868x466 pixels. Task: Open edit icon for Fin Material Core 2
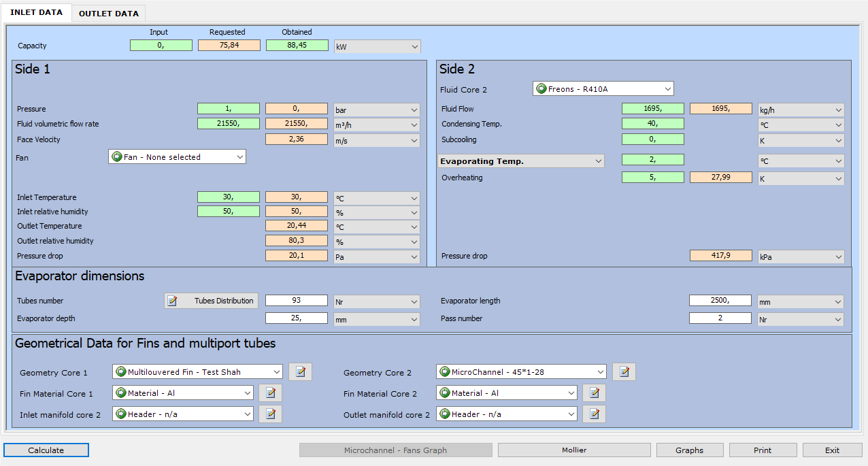[x=594, y=393]
